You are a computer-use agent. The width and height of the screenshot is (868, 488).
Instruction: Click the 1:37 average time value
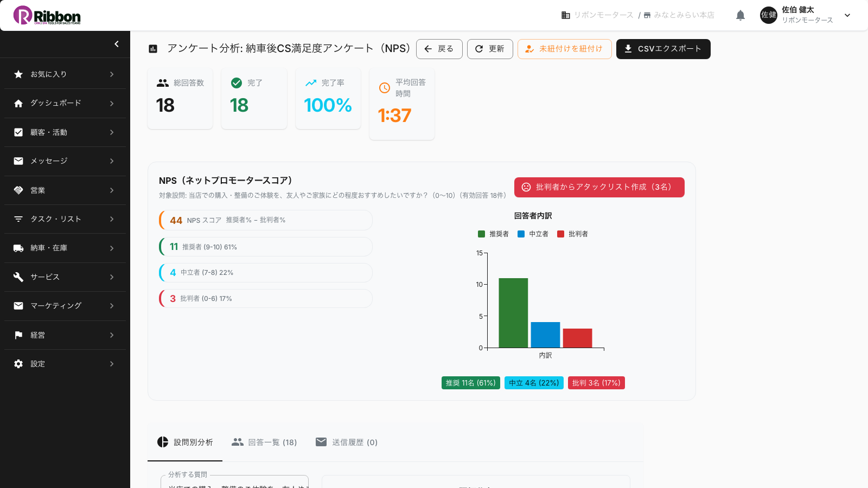pos(394,115)
